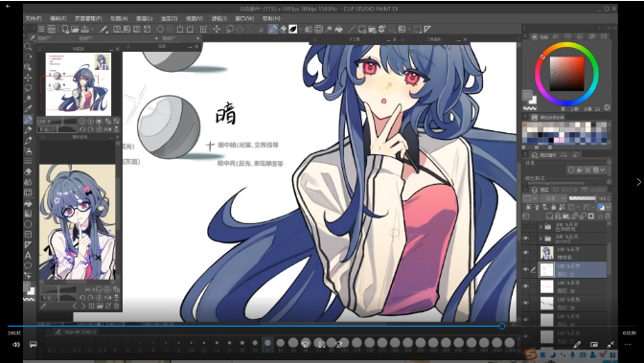Click the Move layer tool icon
Viewport: 644px width, 363px height.
(x=28, y=78)
